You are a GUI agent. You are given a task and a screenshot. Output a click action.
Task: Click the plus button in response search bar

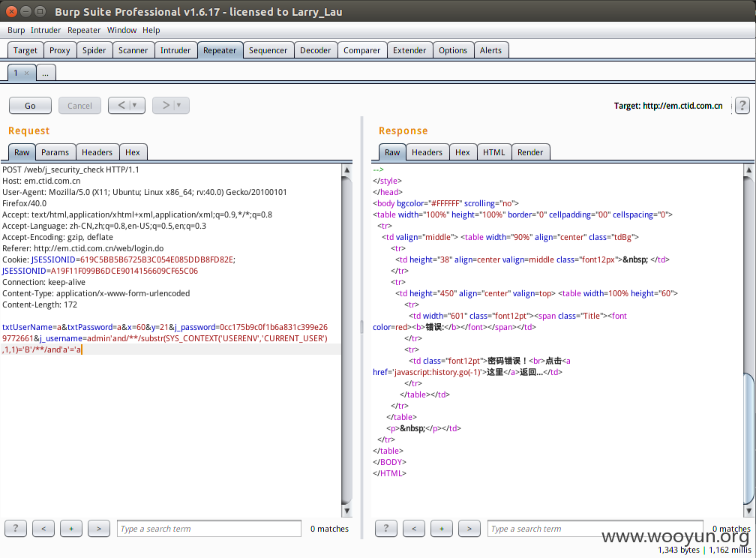tap(442, 528)
